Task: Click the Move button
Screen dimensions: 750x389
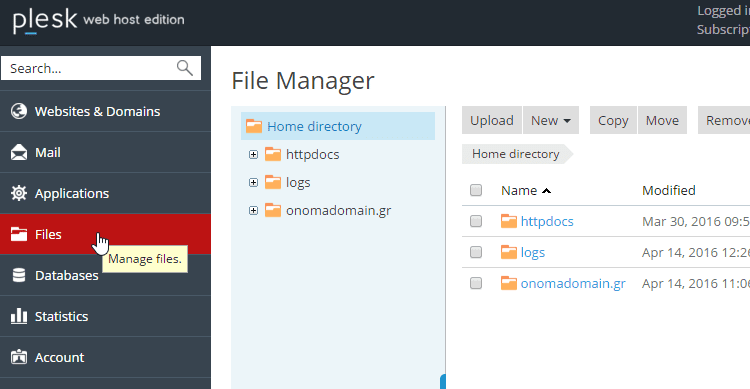Action: tap(662, 120)
